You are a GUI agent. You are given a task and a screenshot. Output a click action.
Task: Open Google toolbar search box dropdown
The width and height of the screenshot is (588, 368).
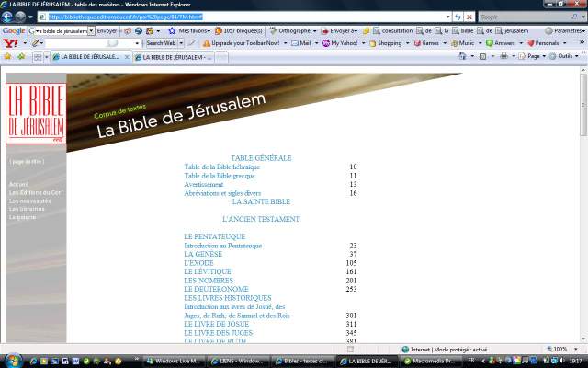tap(91, 30)
